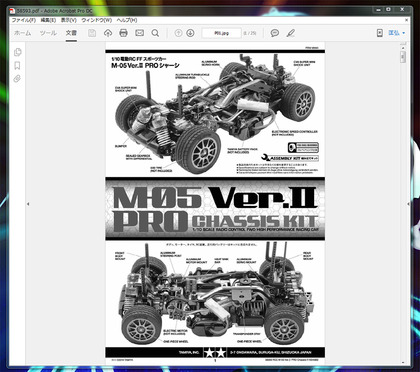Click the vertical scrollbar thumb

(403, 57)
